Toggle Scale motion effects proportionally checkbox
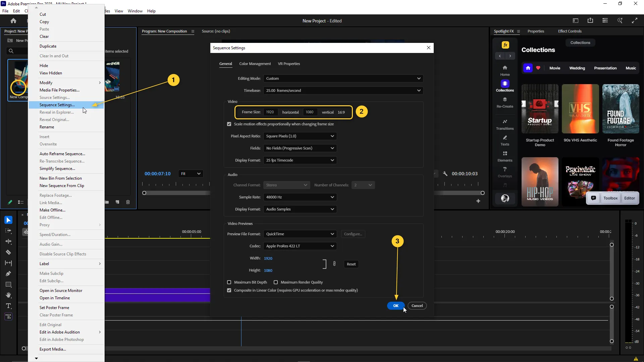Screen dimensions: 644x362 pyautogui.click(x=229, y=124)
